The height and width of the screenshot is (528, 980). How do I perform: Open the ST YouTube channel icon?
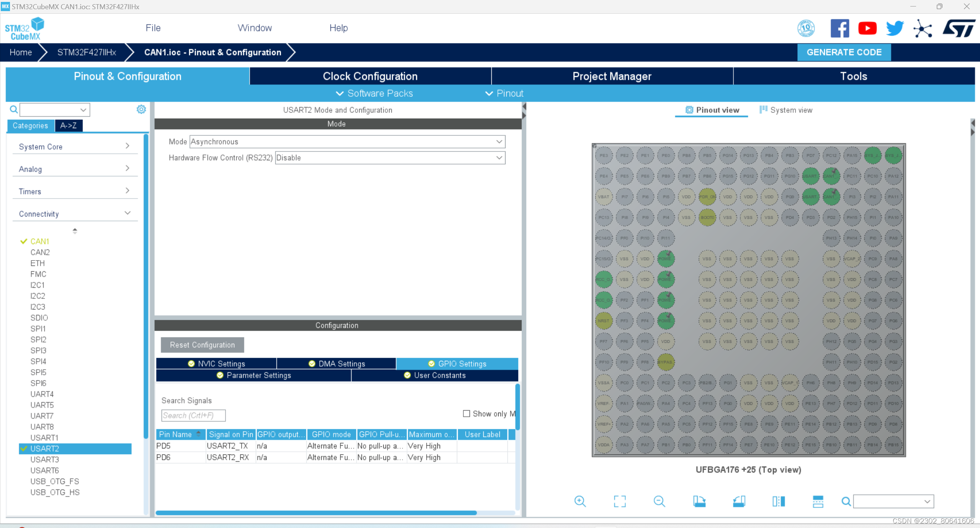pyautogui.click(x=867, y=28)
